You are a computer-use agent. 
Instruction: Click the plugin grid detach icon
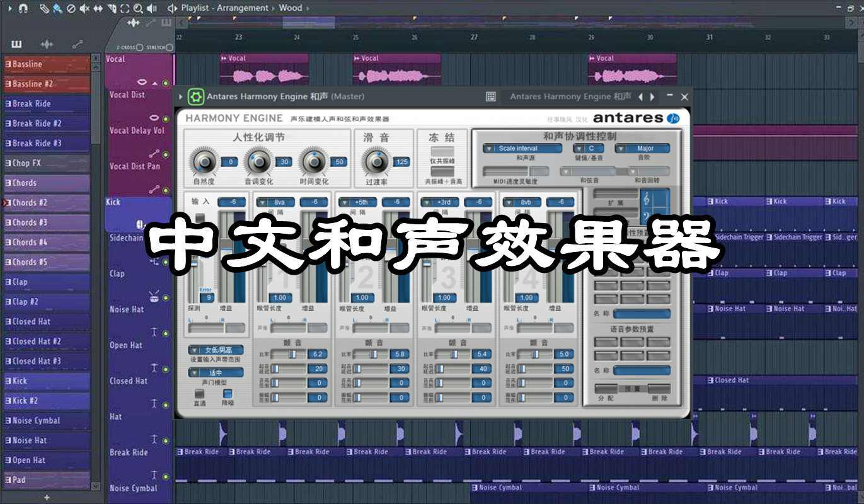pyautogui.click(x=491, y=96)
